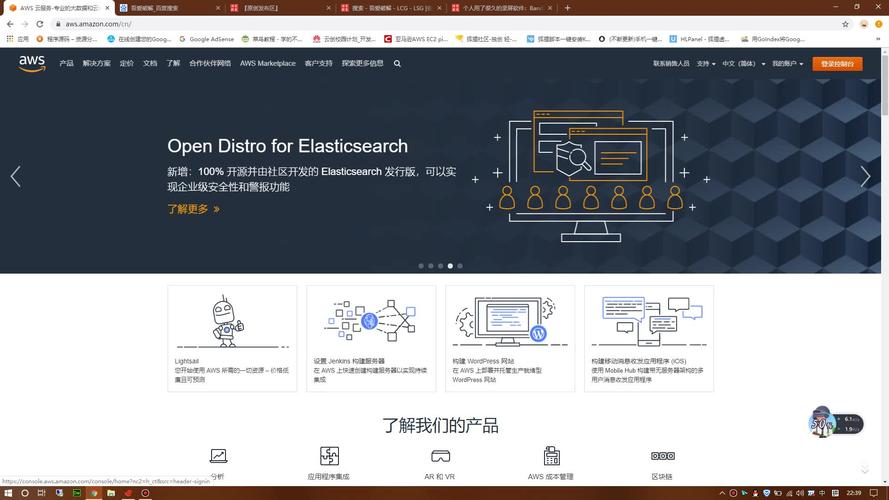
Task: Open the AWS 成本管理 calculator icon
Action: point(551,456)
